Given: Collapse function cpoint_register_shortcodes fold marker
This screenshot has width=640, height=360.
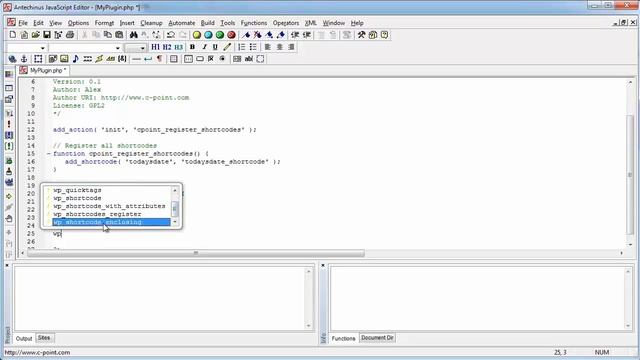Looking at the screenshot, I should pos(49,154).
